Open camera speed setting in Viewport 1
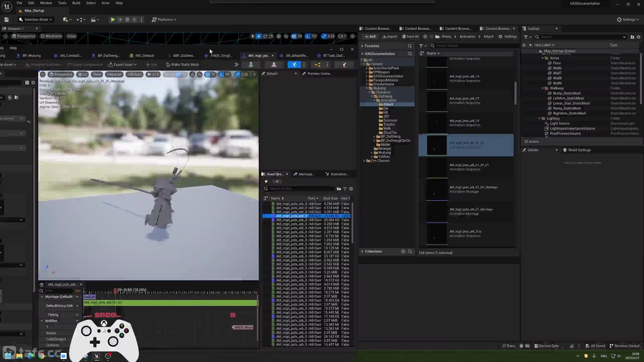 click(x=343, y=36)
